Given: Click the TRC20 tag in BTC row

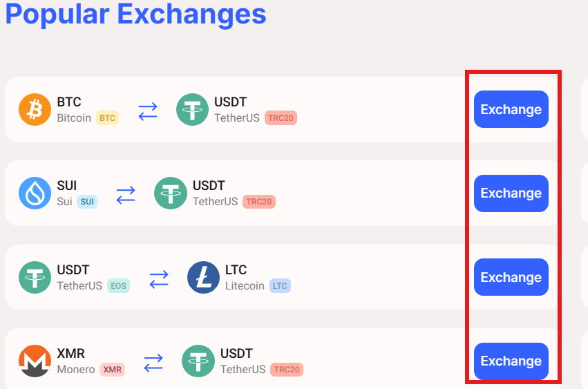Looking at the screenshot, I should pos(281,117).
